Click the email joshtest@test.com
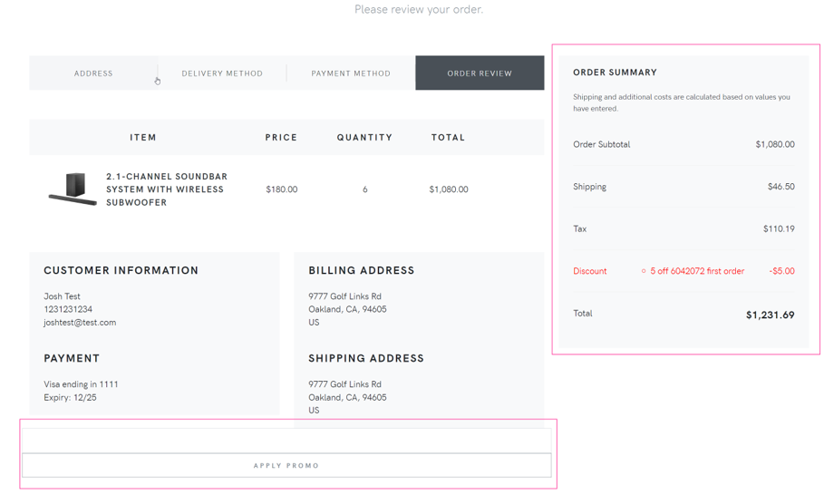The height and width of the screenshot is (504, 824). click(80, 323)
